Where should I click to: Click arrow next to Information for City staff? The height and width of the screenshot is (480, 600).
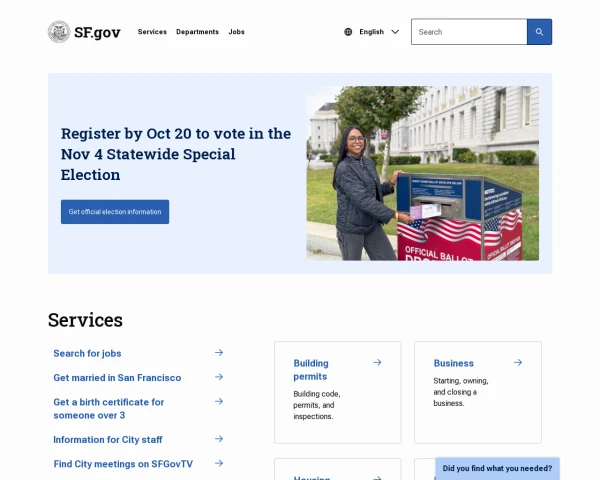pyautogui.click(x=219, y=439)
